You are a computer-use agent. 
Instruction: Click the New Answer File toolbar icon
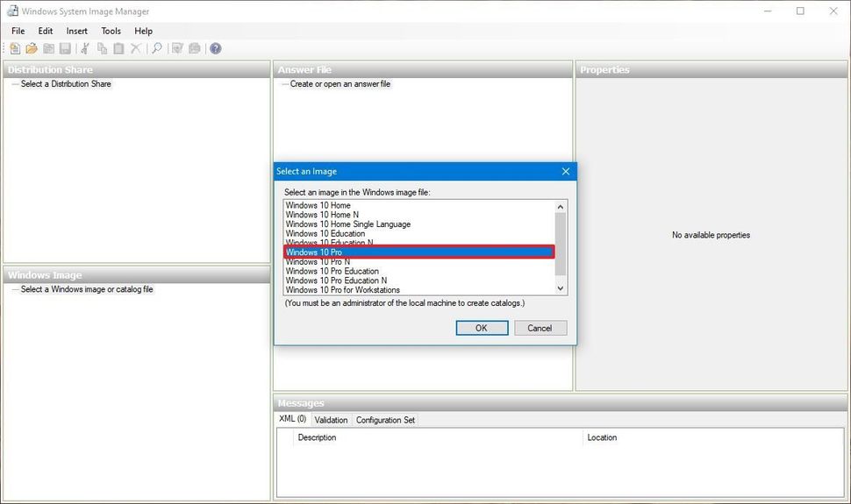(x=15, y=49)
